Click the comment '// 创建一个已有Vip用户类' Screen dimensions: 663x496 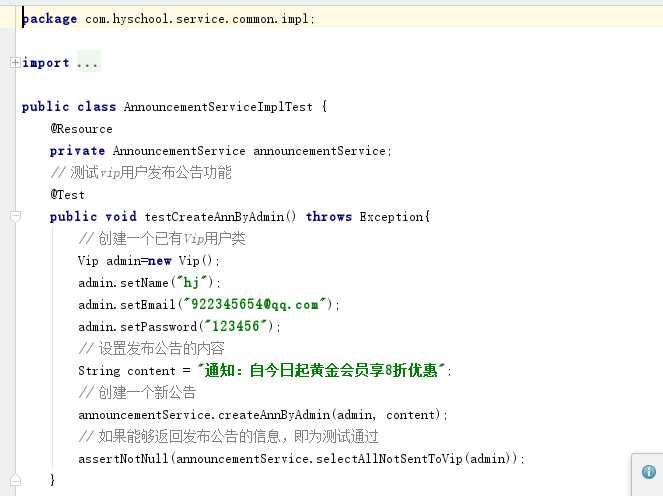[x=162, y=238]
